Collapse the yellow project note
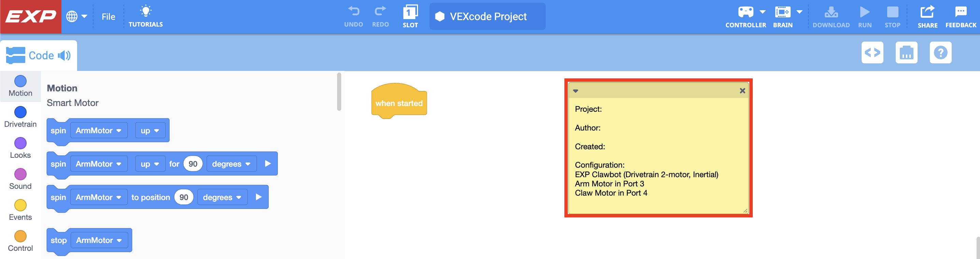 pos(575,91)
